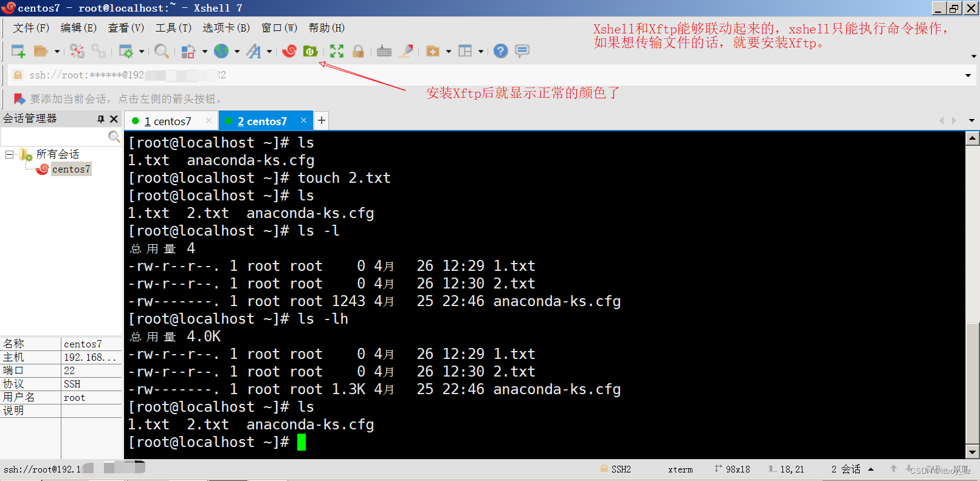The width and height of the screenshot is (980, 481).
Task: Click the protocol value SSH cell
Action: (91, 384)
